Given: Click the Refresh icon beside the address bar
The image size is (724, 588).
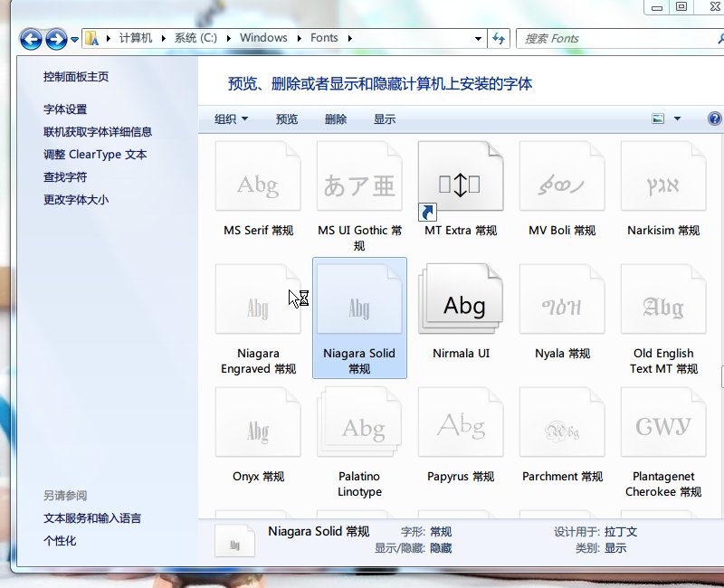Looking at the screenshot, I should (x=499, y=38).
